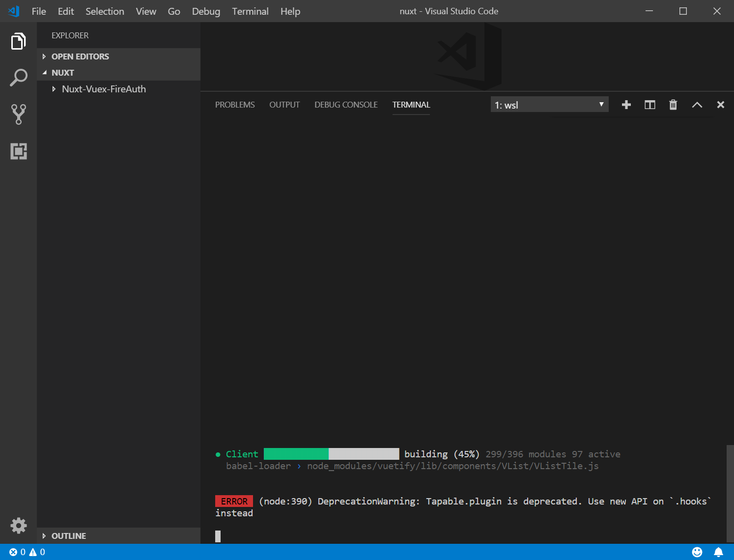Click the warnings icon in the status bar
This screenshot has width=734, height=560.
pos(33,552)
